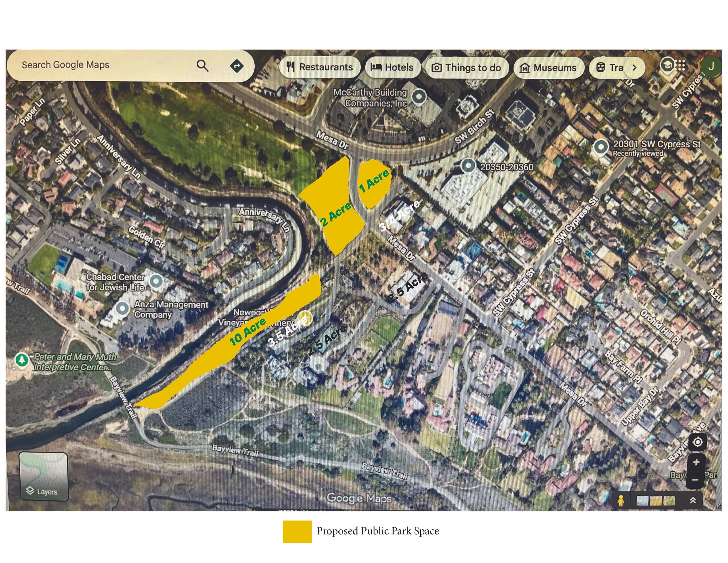
Task: Open directions via the blue diamond icon
Action: [x=237, y=66]
